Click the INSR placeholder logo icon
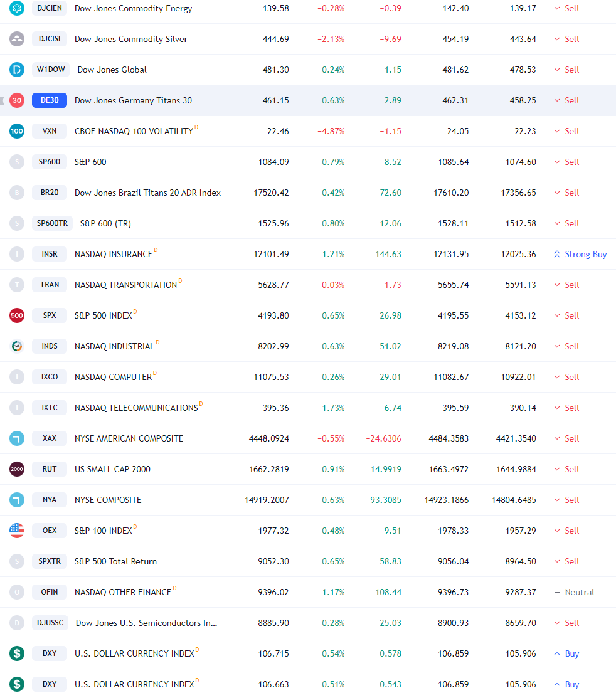616x693 pixels. [x=17, y=254]
